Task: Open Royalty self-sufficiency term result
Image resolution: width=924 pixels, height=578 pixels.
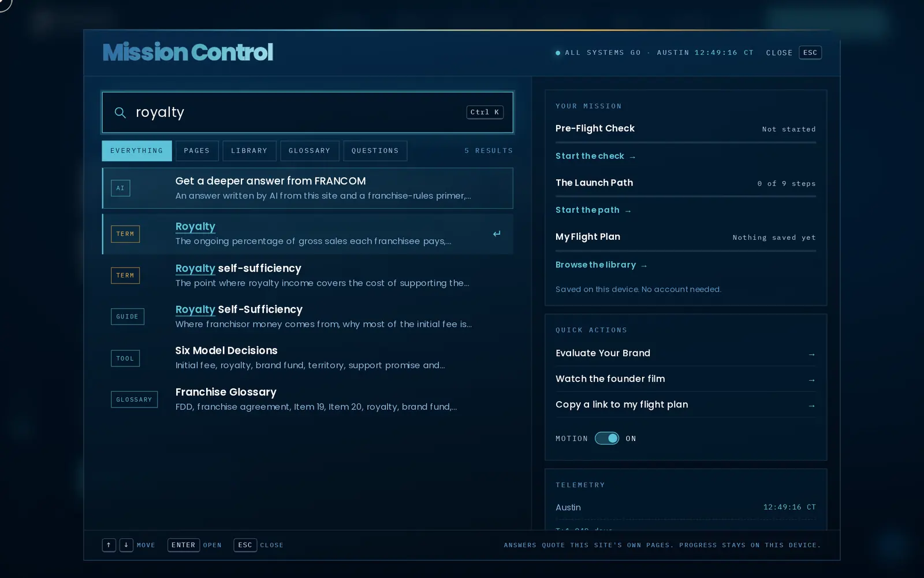Action: tap(308, 275)
